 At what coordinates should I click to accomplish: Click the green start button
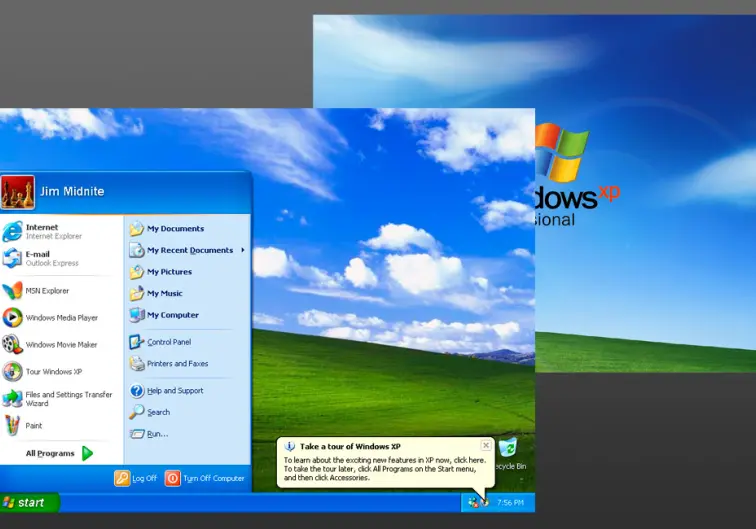point(29,502)
